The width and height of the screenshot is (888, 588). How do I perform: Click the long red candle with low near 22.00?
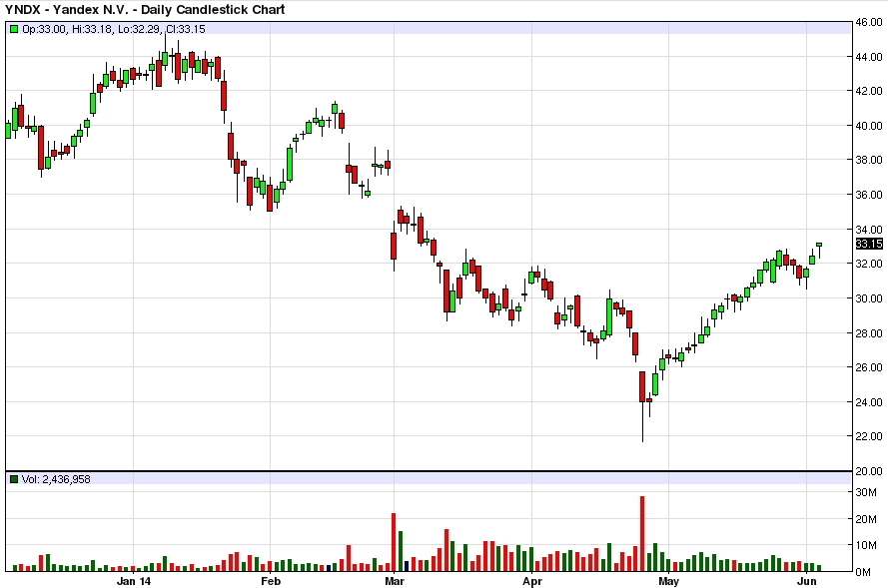click(642, 406)
